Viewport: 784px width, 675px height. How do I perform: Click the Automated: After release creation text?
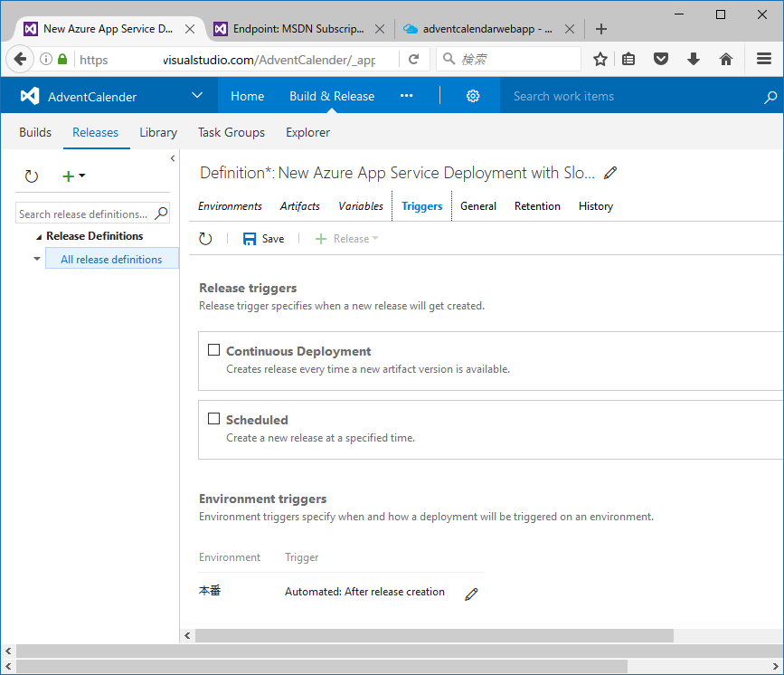(364, 592)
